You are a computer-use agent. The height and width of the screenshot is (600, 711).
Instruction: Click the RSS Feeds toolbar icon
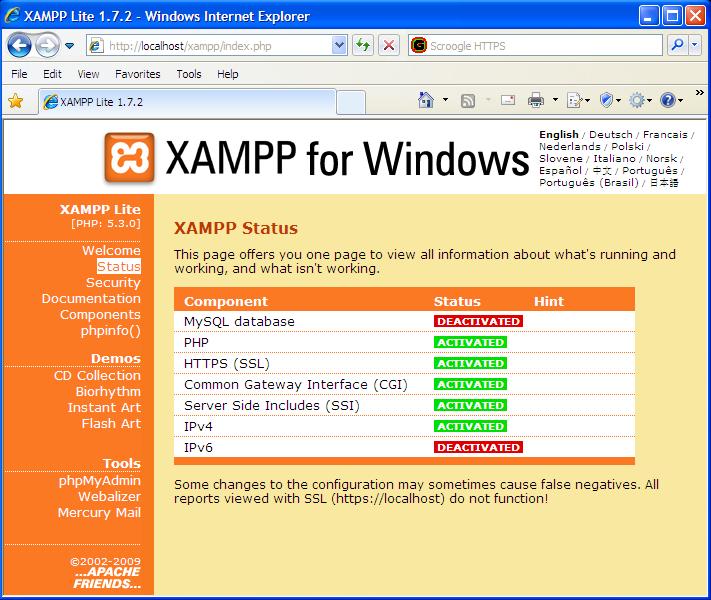(x=468, y=100)
